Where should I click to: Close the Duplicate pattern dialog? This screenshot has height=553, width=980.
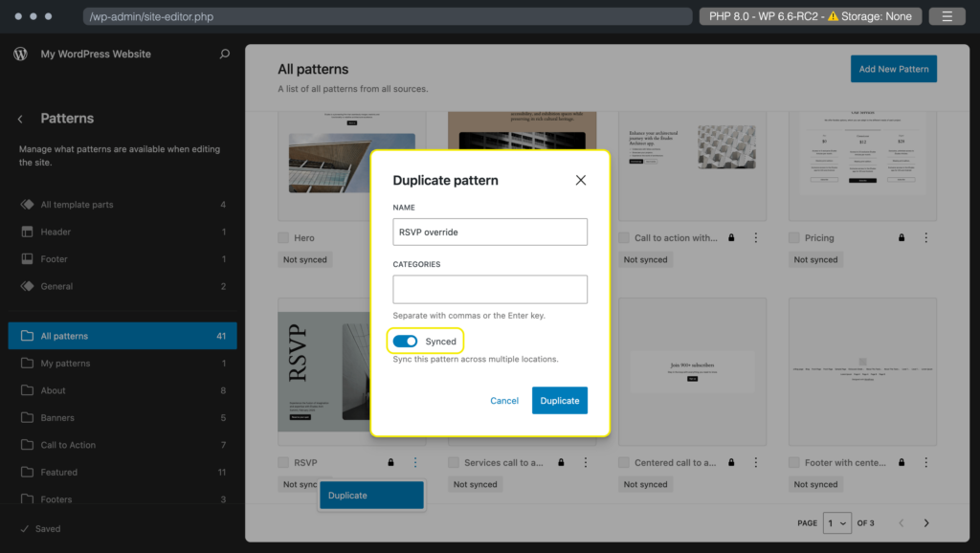coord(581,180)
